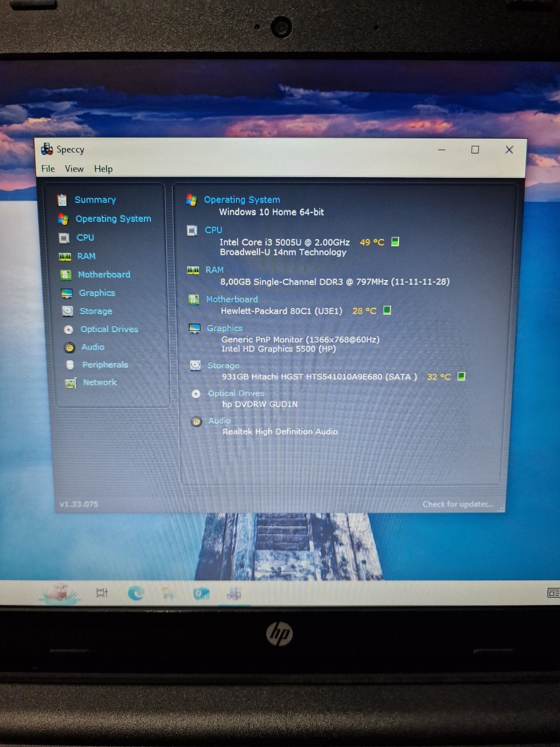This screenshot has height=747, width=560.
Task: Select Operating System in the sidebar
Action: point(113,218)
